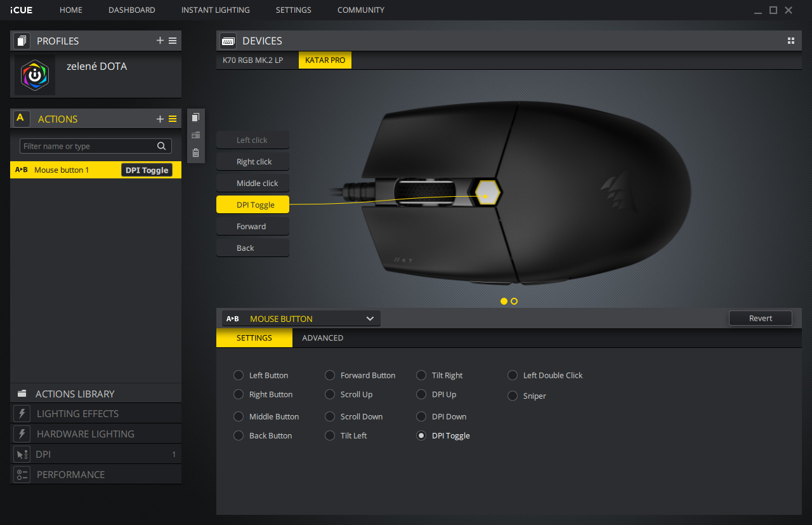Image resolution: width=812 pixels, height=525 pixels.
Task: Add a new profile with plus icon
Action: click(160, 41)
